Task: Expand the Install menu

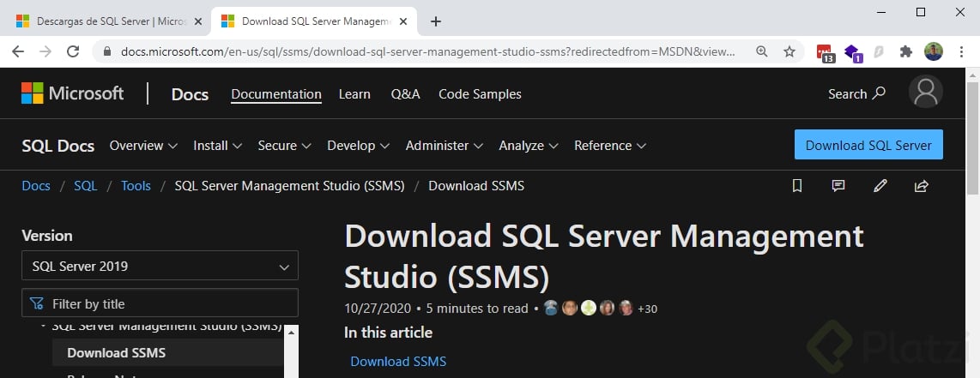Action: pyautogui.click(x=217, y=146)
